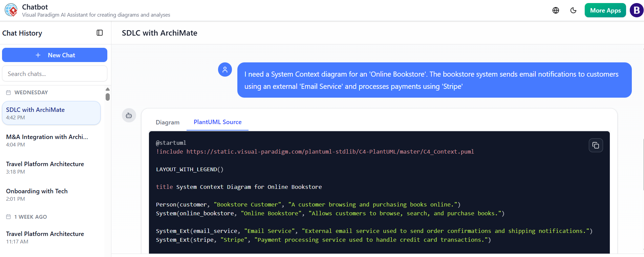The width and height of the screenshot is (644, 257).
Task: Switch to the Diagram tab
Action: point(168,122)
